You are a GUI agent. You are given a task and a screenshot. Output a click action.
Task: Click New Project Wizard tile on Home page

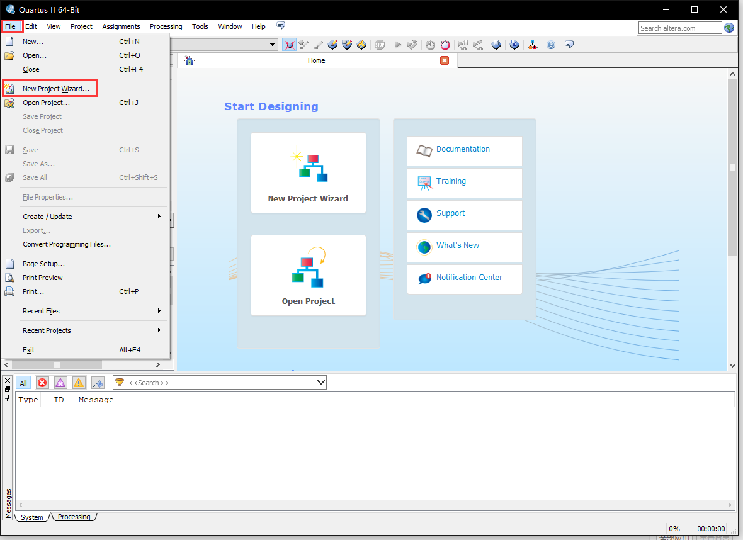308,173
